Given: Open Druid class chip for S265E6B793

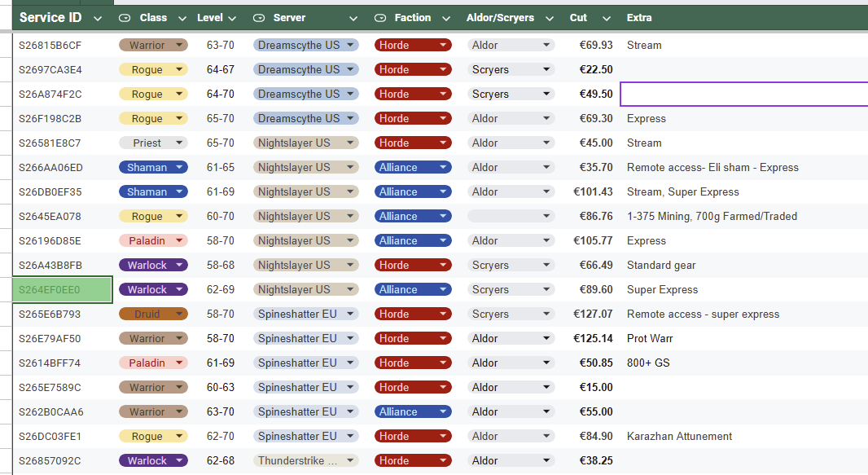Looking at the screenshot, I should click(x=153, y=314).
